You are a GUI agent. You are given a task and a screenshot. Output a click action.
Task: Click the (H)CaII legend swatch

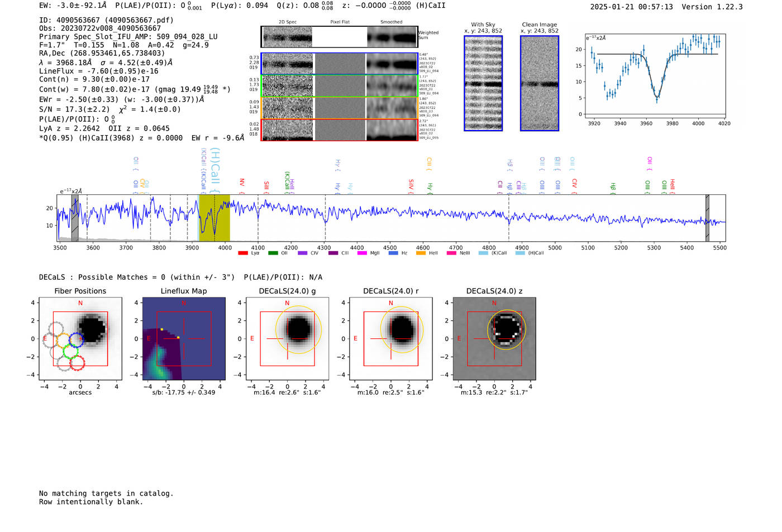520,253
